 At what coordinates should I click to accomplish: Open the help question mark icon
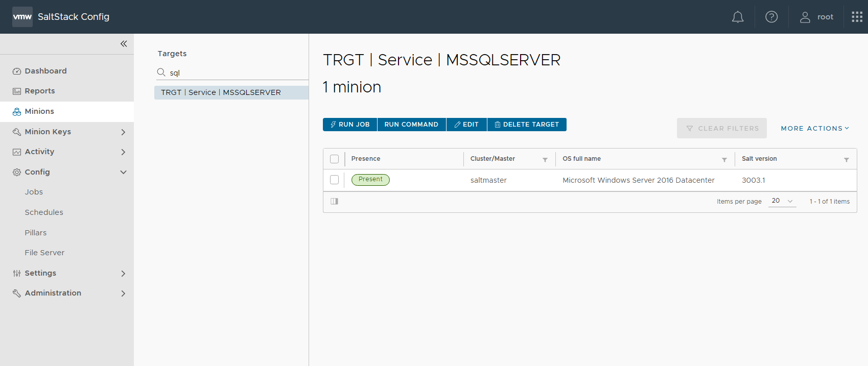click(771, 17)
